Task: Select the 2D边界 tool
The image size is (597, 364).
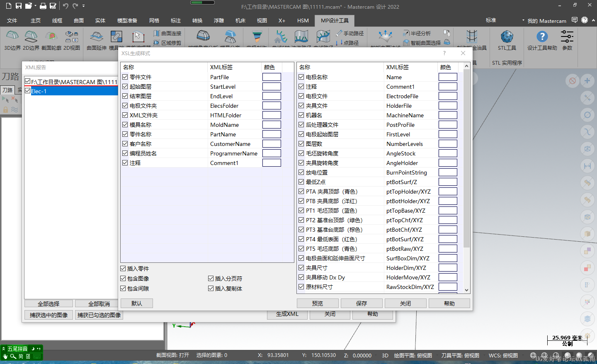Action: [x=31, y=41]
